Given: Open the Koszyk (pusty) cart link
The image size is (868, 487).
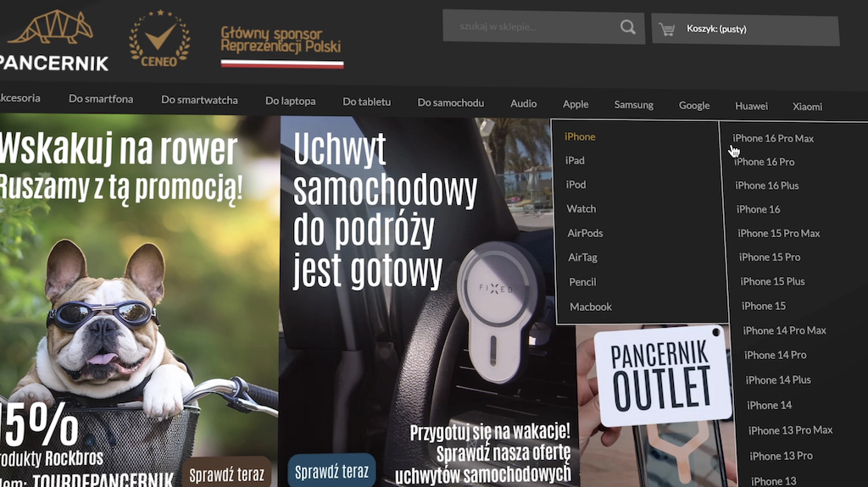Looking at the screenshot, I should [x=745, y=30].
